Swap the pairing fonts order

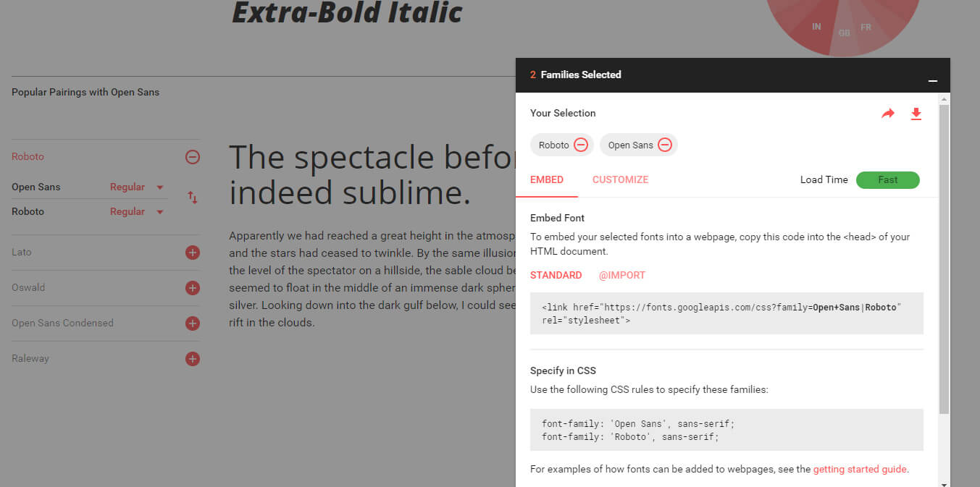pos(192,197)
